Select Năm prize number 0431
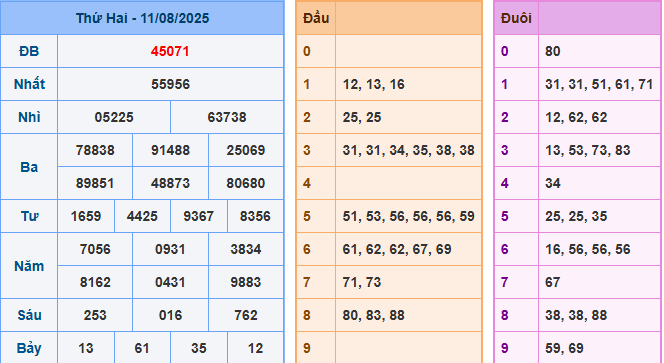 coord(170,283)
